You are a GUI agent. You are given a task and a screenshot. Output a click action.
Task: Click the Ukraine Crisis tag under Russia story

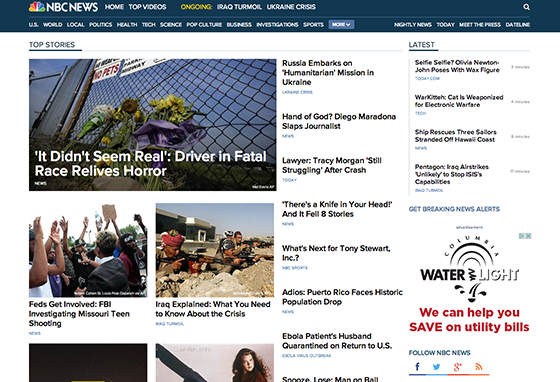(297, 92)
